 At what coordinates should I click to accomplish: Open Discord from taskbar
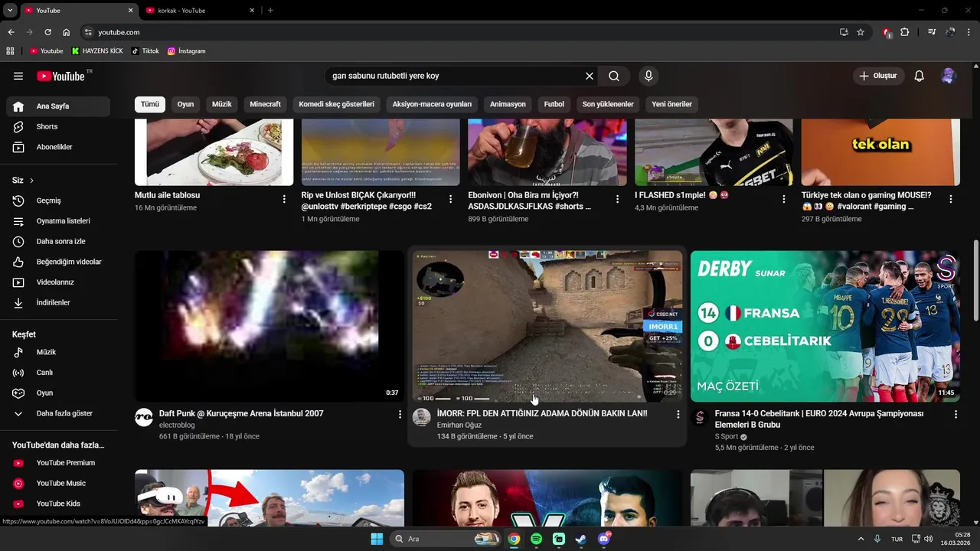coord(605,539)
